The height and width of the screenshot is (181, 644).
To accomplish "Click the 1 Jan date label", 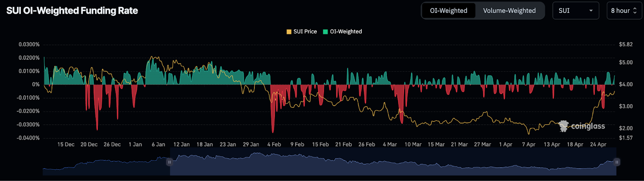I will click(135, 144).
